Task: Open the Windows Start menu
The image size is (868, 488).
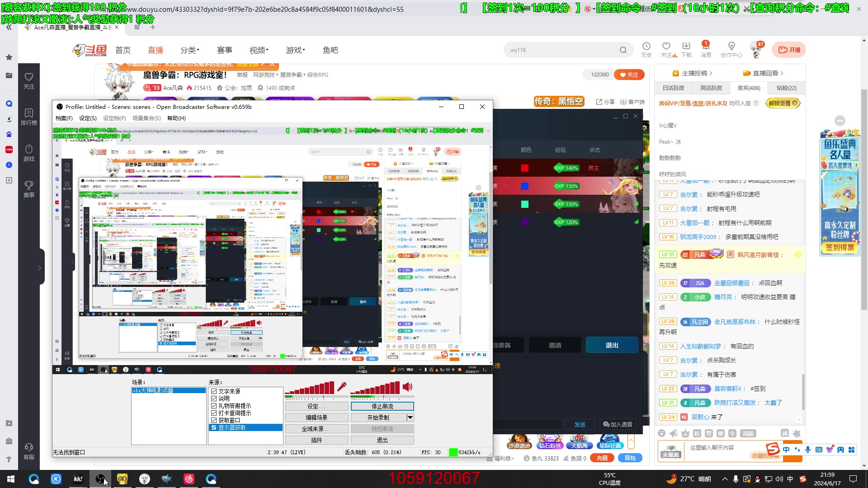Action: tap(11, 479)
